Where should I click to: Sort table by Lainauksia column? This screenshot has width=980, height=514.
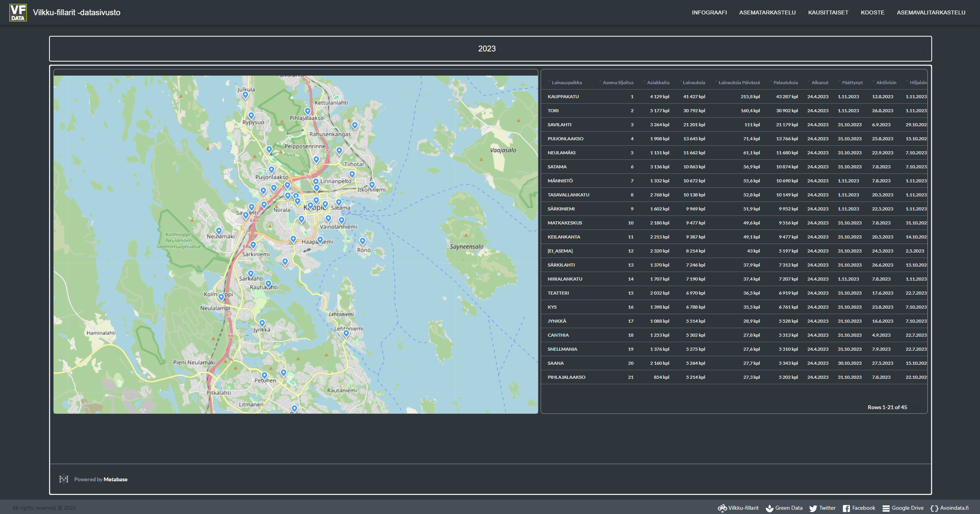(694, 83)
